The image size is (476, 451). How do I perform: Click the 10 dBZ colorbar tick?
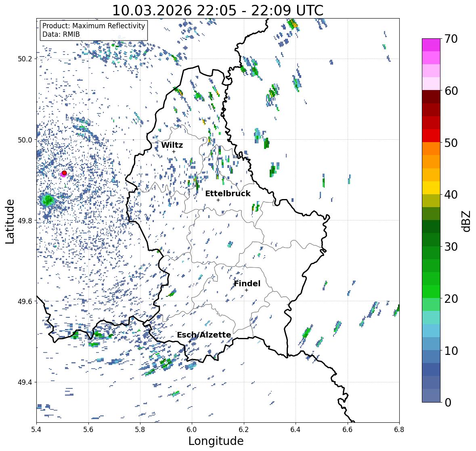[451, 350]
